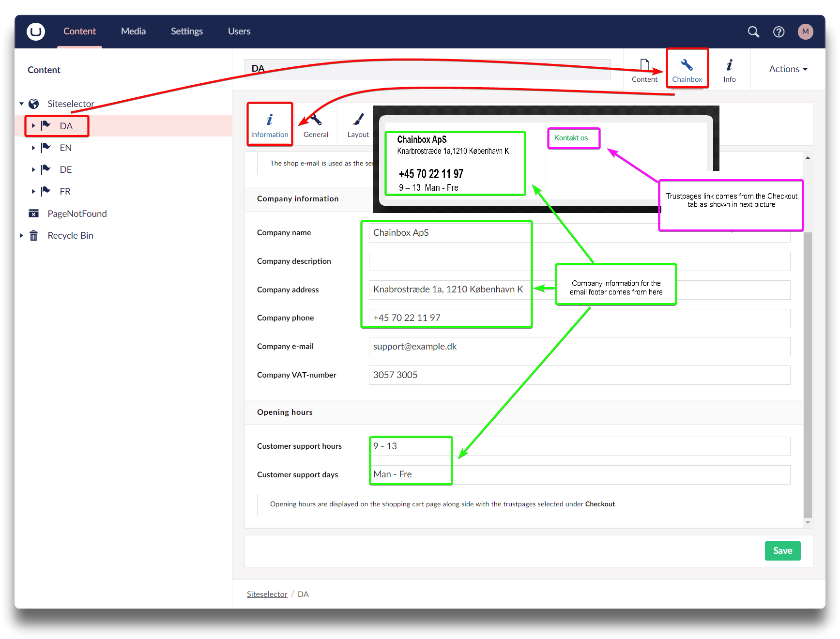The image size is (840, 639).
Task: Switch to the Layout tab
Action: click(x=358, y=125)
